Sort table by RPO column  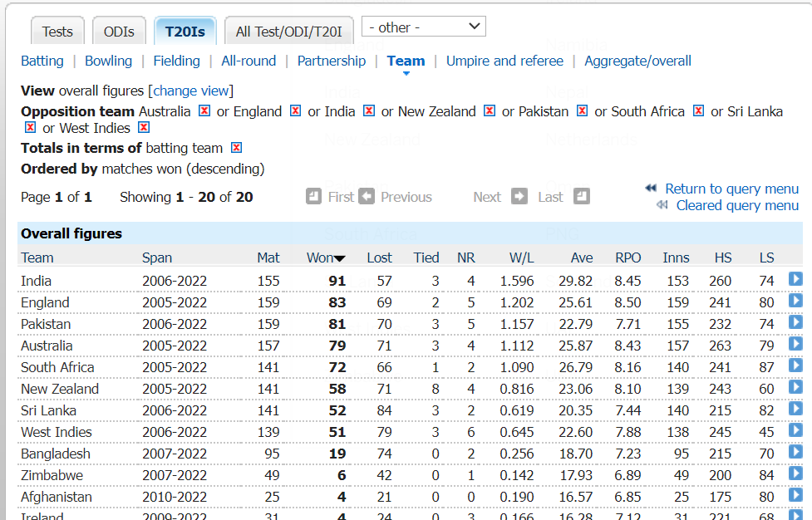pyautogui.click(x=627, y=258)
